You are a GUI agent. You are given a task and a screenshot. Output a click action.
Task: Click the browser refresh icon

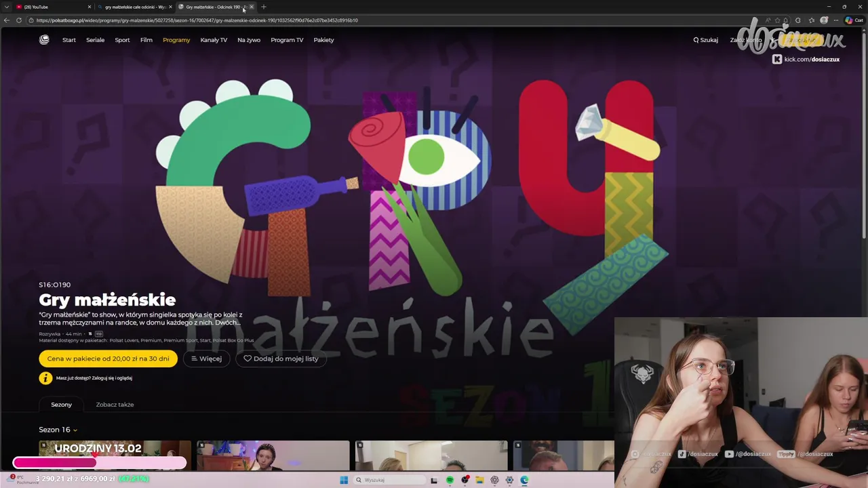click(19, 20)
